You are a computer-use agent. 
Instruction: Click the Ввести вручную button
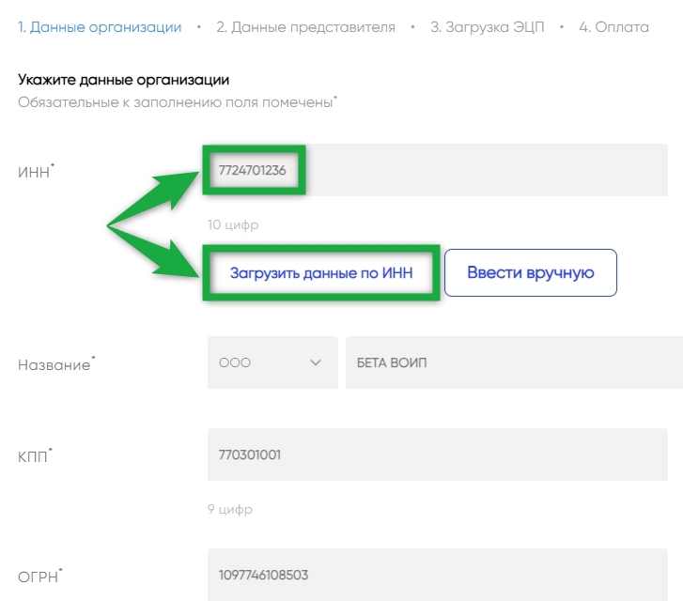[531, 273]
